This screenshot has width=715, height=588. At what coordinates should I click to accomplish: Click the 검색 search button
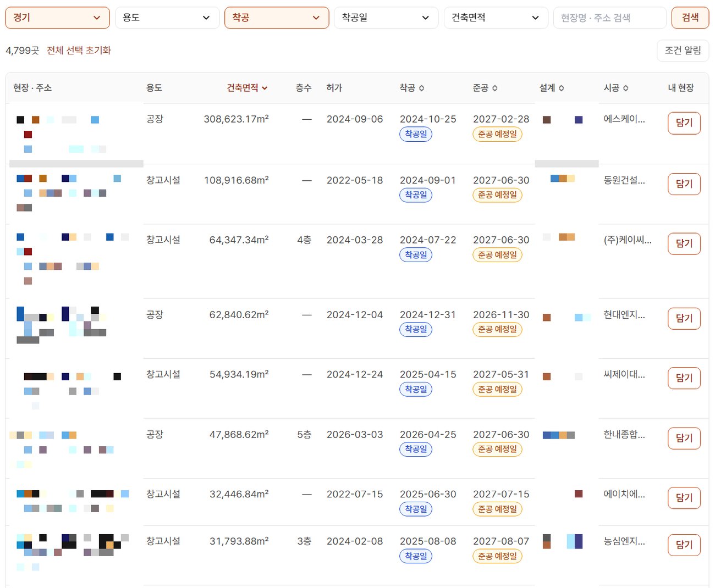(690, 18)
